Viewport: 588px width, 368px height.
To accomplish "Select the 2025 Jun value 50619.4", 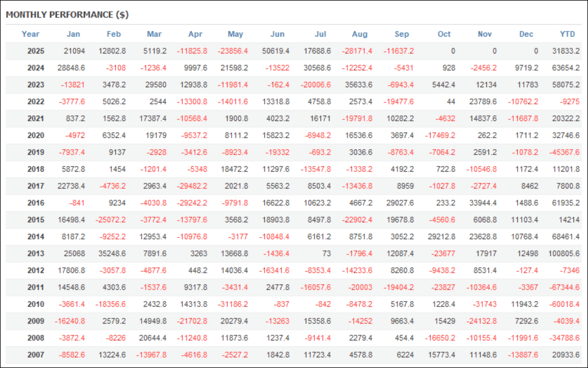I will [275, 51].
